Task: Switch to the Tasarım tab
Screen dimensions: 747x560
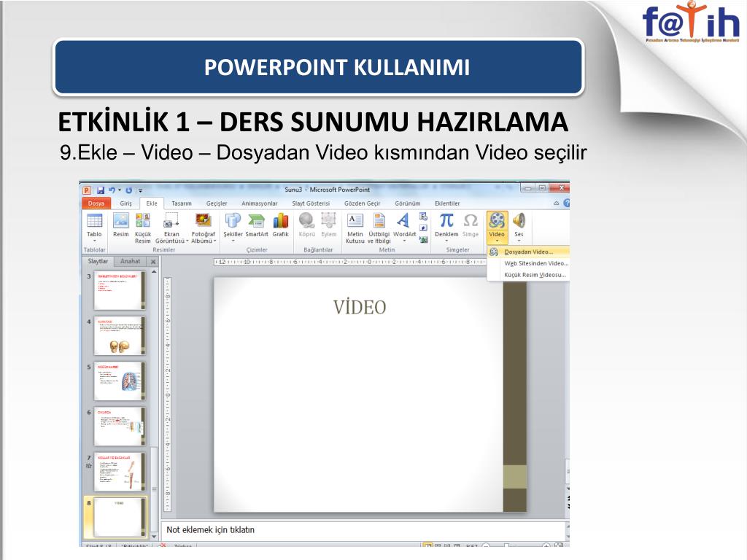Action: coord(182,203)
